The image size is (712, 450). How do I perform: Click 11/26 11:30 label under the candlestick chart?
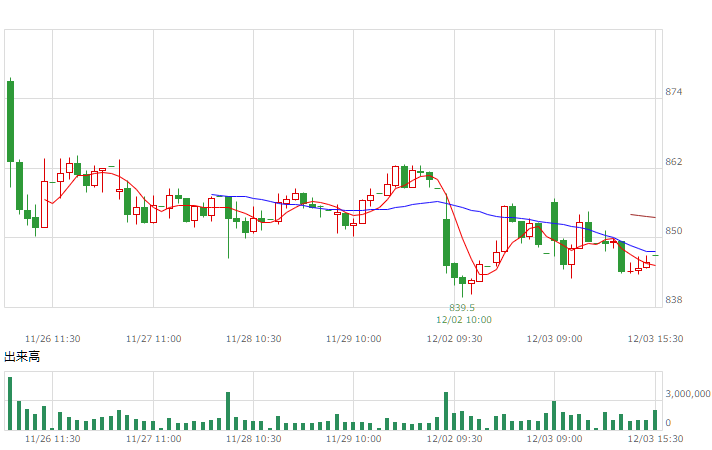point(53,339)
